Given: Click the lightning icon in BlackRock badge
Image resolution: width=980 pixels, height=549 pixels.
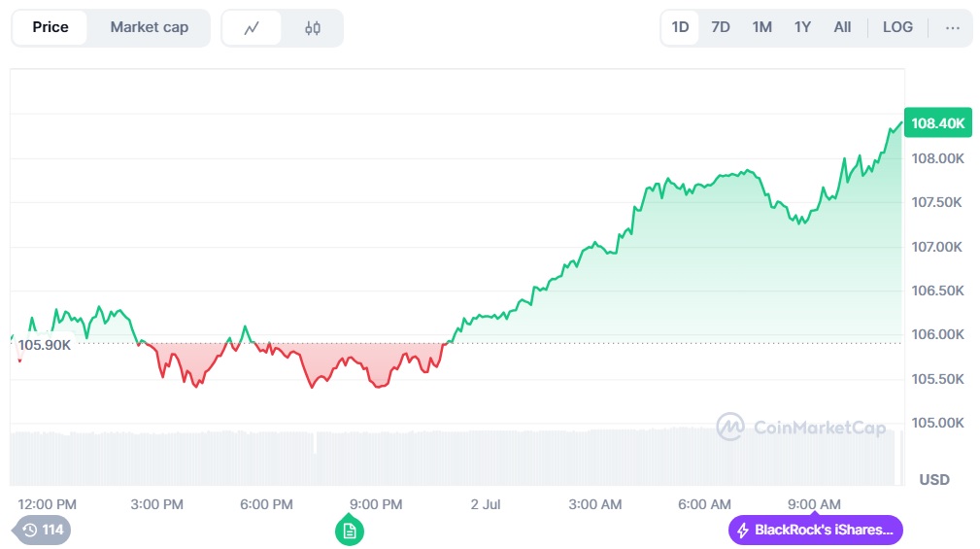Looking at the screenshot, I should click(x=743, y=531).
